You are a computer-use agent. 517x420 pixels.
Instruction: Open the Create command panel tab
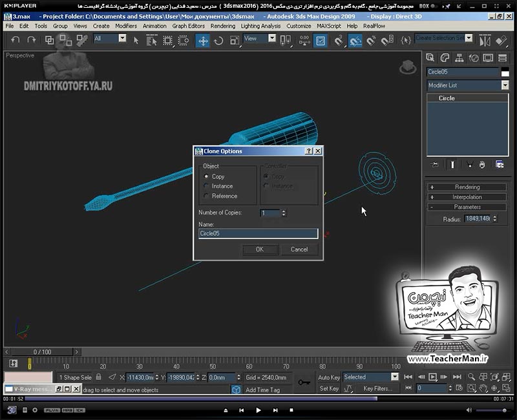430,58
